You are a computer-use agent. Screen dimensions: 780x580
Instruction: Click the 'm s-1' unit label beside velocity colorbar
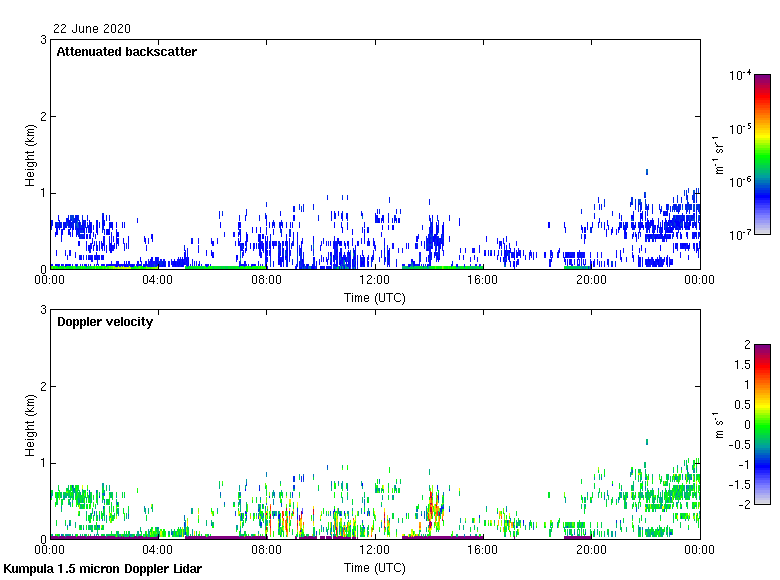pyautogui.click(x=719, y=425)
